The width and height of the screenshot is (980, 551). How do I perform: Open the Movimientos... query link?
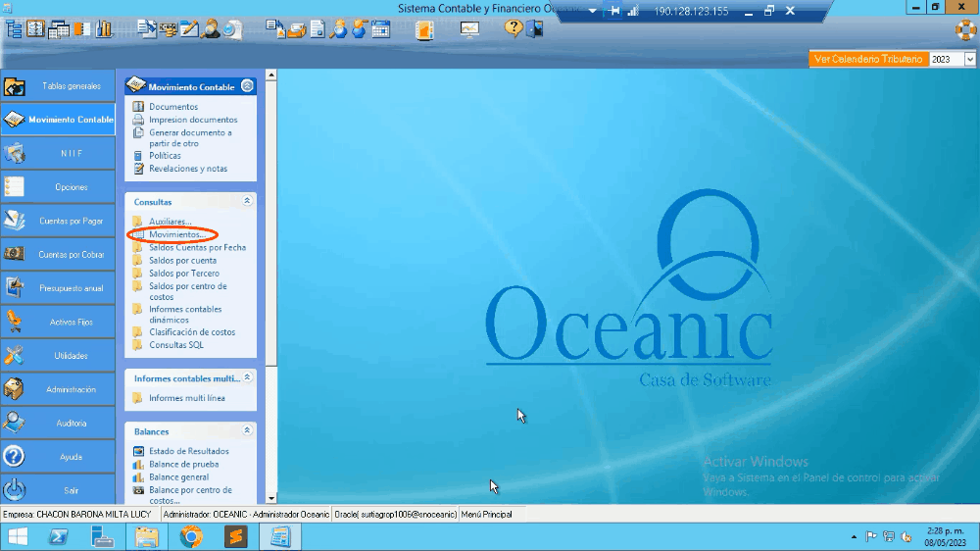click(176, 235)
